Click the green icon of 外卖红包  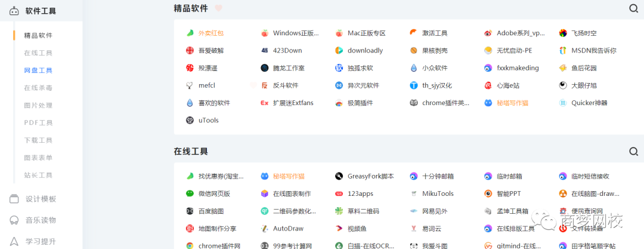tap(190, 33)
